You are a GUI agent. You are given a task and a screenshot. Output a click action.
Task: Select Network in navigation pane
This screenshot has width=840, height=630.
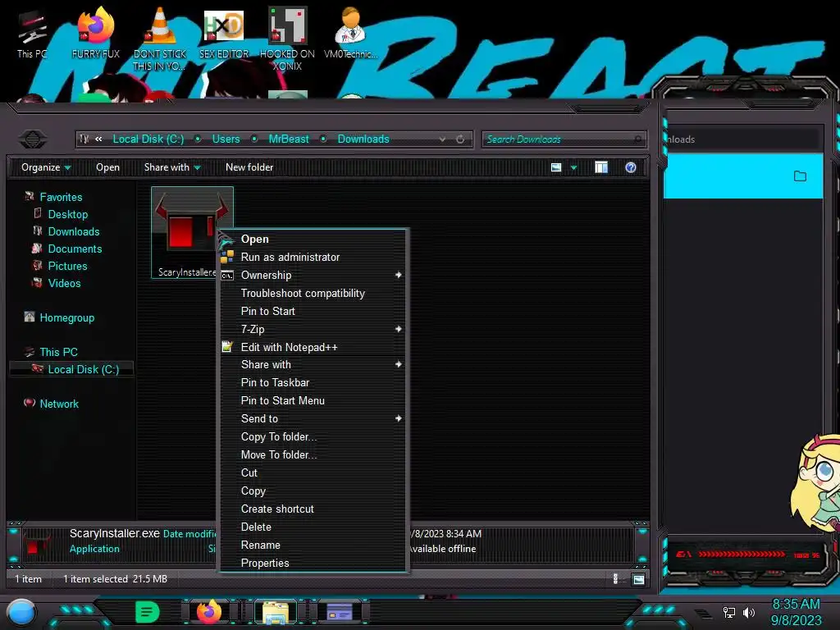(59, 404)
